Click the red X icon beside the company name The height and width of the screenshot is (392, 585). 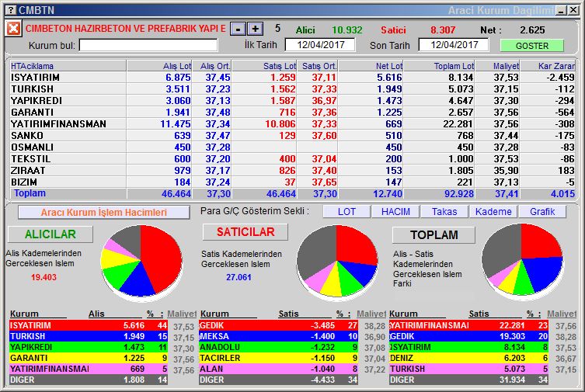[13, 29]
